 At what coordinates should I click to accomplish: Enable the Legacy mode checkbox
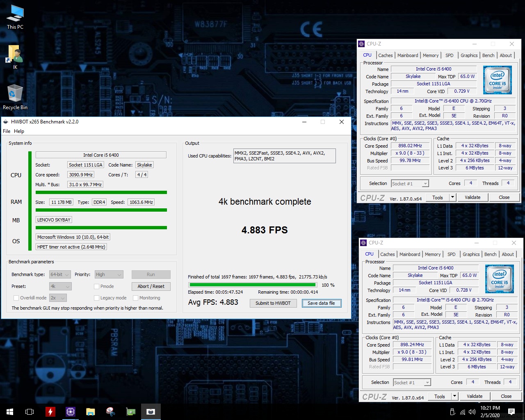(97, 298)
